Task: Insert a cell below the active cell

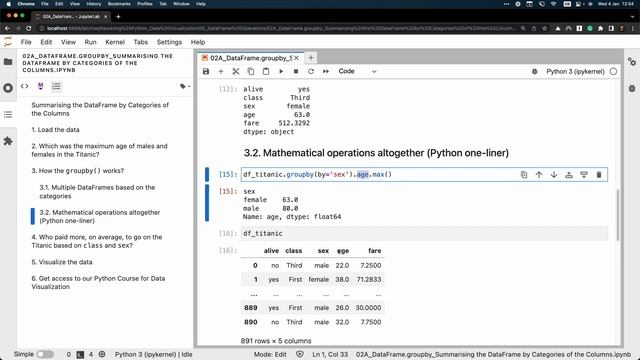Action: (584, 175)
